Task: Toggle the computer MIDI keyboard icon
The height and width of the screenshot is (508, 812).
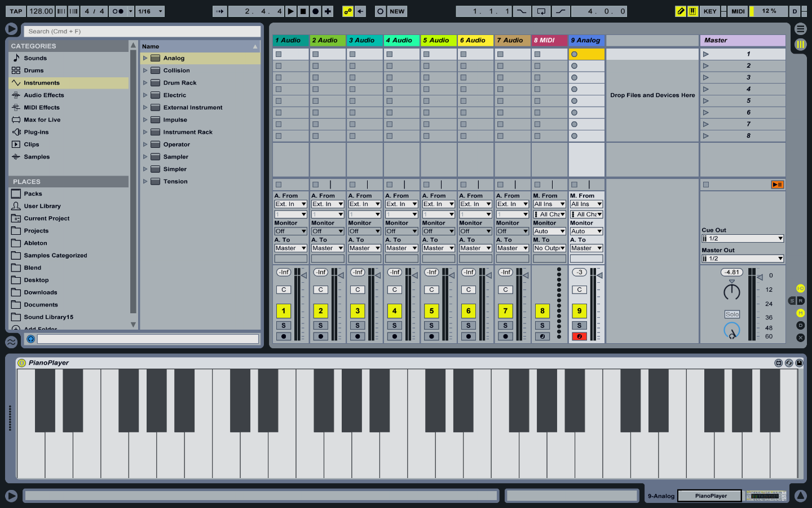Action: click(692, 11)
